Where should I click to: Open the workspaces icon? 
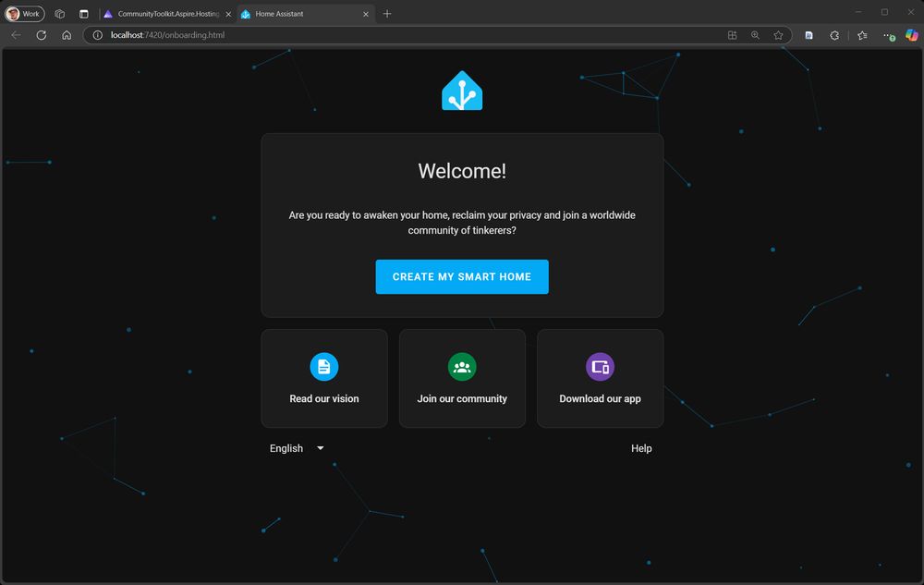point(59,14)
